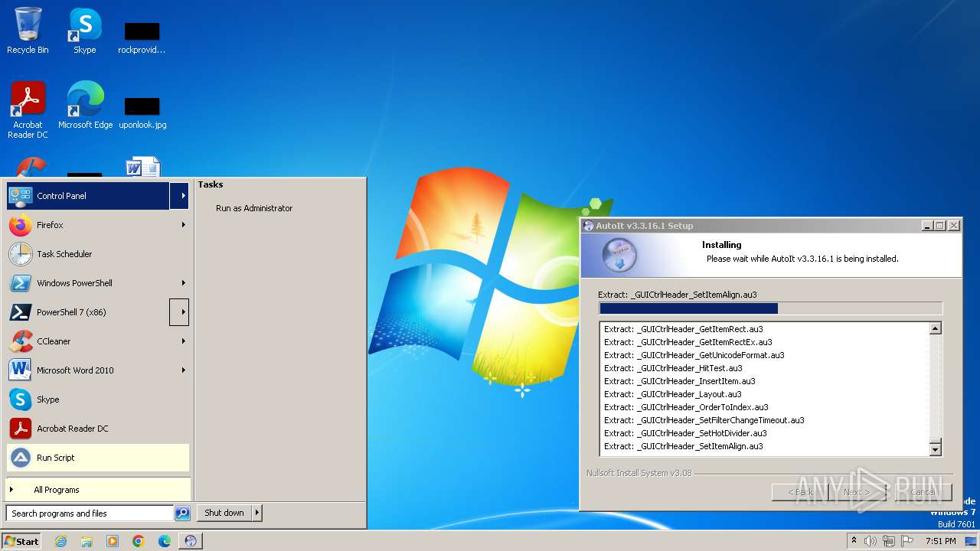Expand PowerShell 7 (x86) submenu arrow
The width and height of the screenshot is (980, 551).
pyautogui.click(x=179, y=312)
